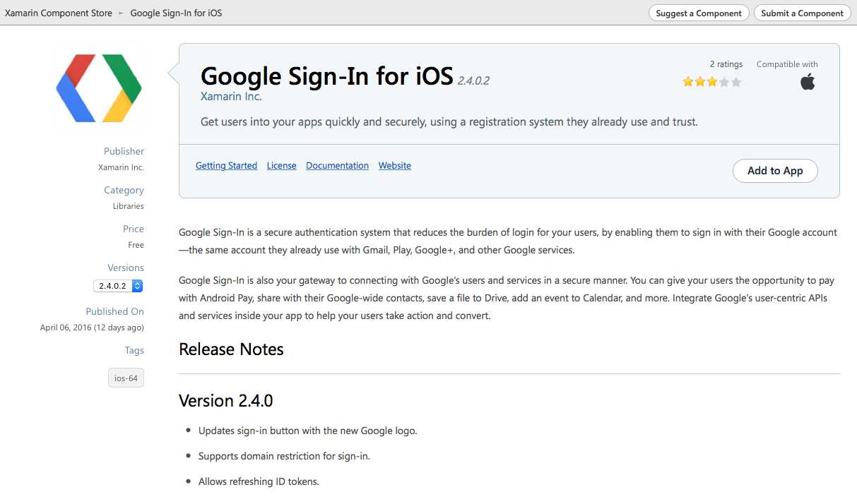Click the first rating star
This screenshot has height=504, width=857.
(687, 82)
